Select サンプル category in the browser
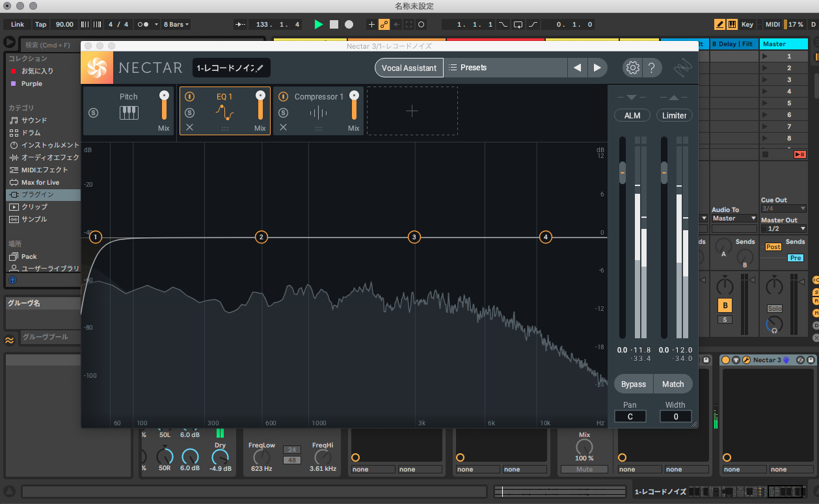The width and height of the screenshot is (819, 504). coord(34,219)
